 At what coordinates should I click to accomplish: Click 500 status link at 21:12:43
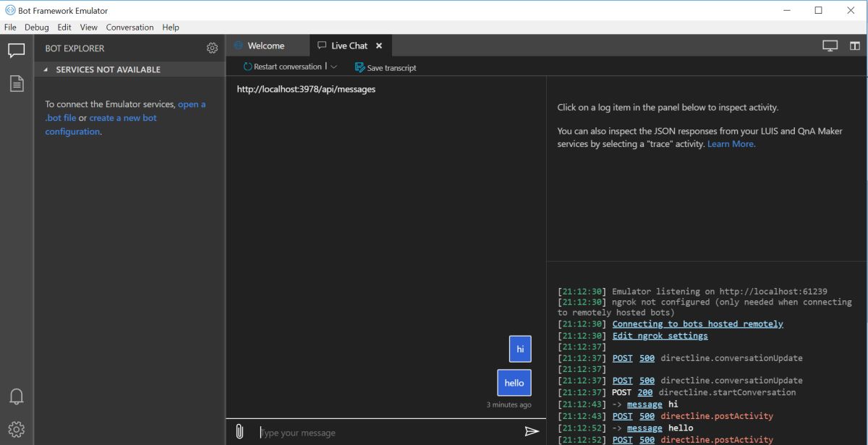coord(647,416)
